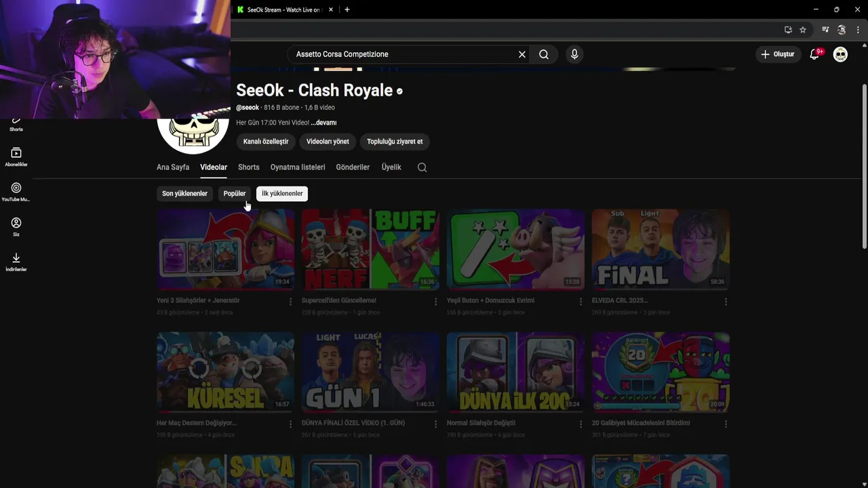Click the page vertical scrollbar
This screenshot has width=868, height=488.
click(x=864, y=166)
